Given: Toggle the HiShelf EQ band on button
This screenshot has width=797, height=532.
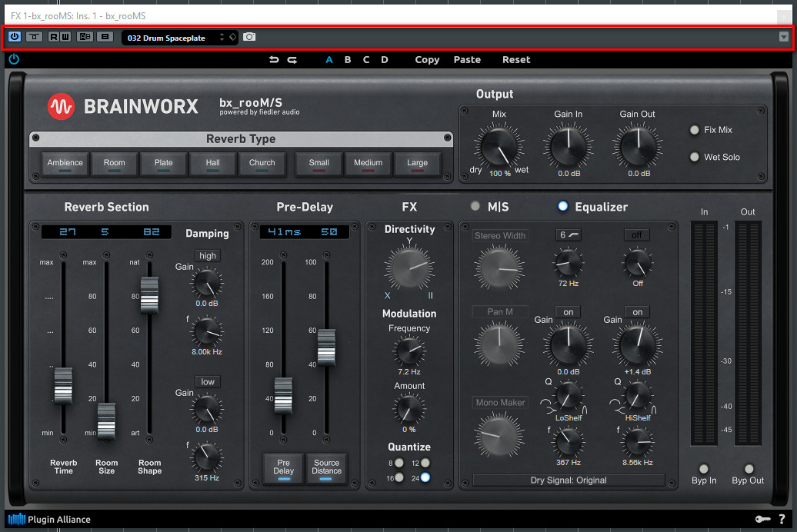Looking at the screenshot, I should click(x=638, y=312).
